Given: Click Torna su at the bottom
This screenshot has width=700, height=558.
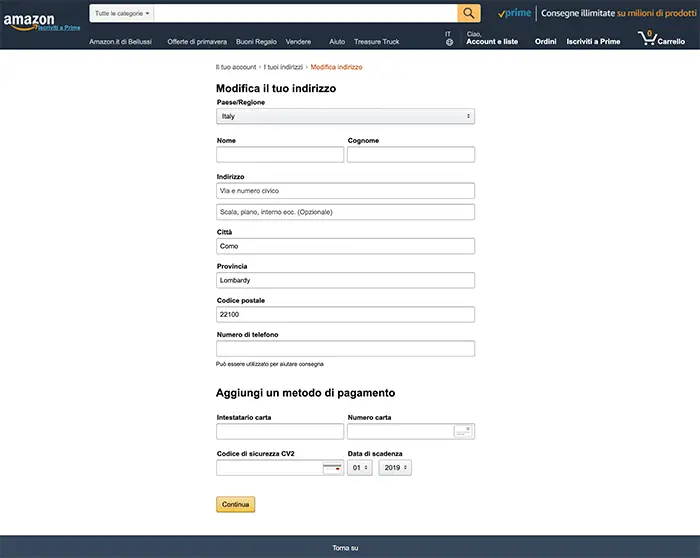Looking at the screenshot, I should pyautogui.click(x=345, y=548).
